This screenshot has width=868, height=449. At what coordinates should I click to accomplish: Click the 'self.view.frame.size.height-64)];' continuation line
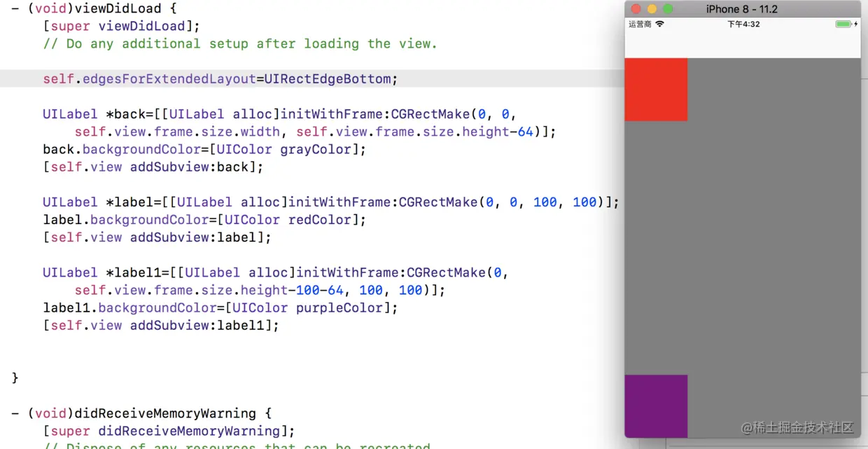[x=316, y=132]
